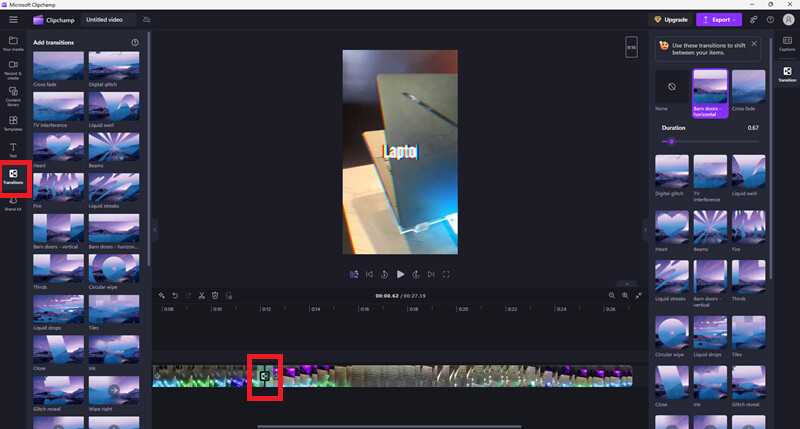Toggle fullscreen preview
Viewport: 800px width, 429px height.
(x=446, y=274)
